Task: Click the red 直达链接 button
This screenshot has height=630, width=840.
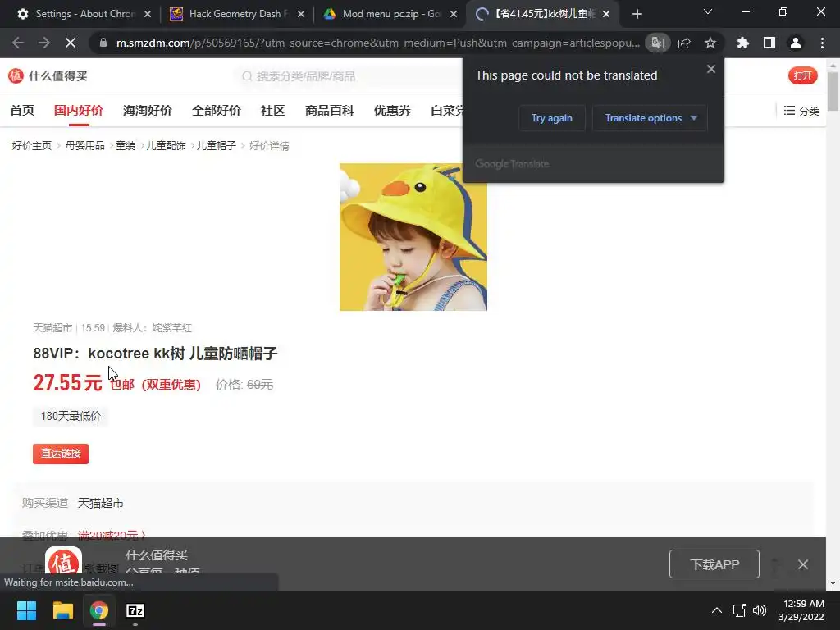Action: 61,454
